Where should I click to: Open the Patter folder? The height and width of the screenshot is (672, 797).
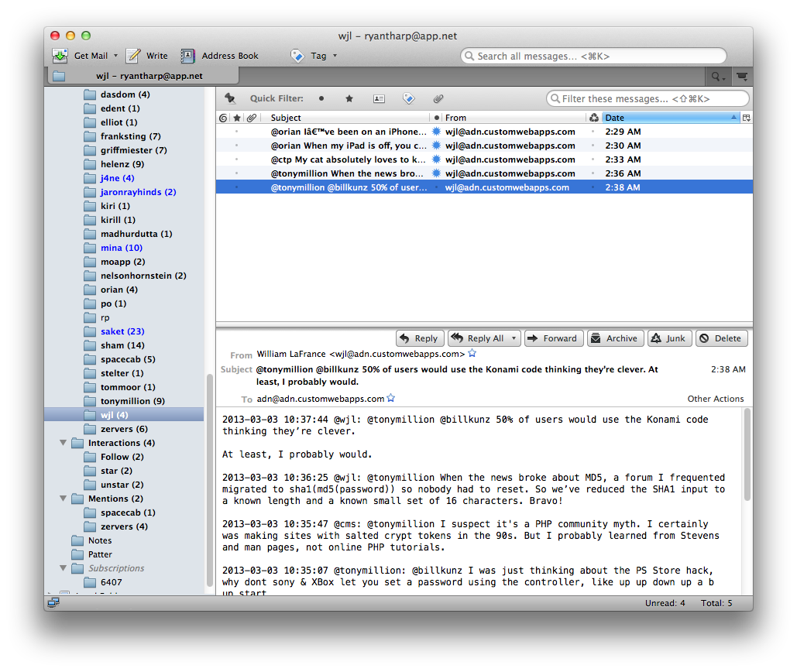pyautogui.click(x=100, y=554)
